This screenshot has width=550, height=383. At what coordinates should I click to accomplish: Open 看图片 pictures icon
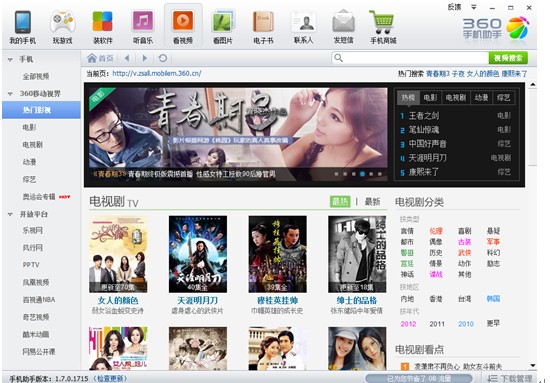(x=223, y=22)
